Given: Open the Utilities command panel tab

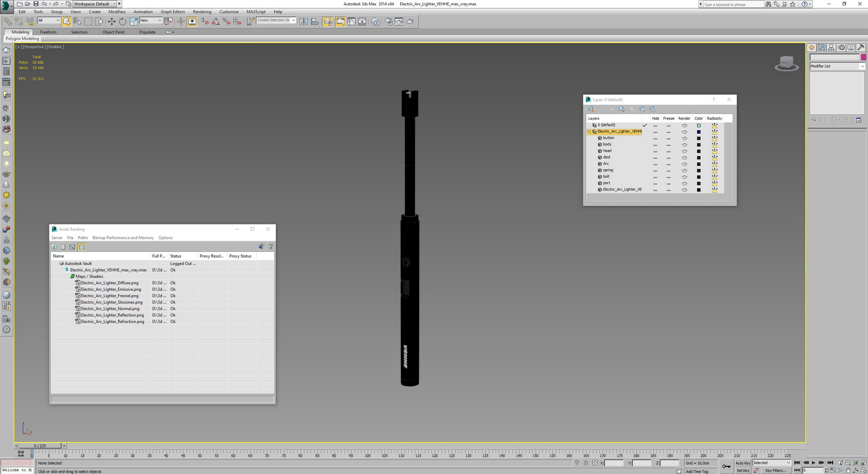Looking at the screenshot, I should (x=861, y=47).
